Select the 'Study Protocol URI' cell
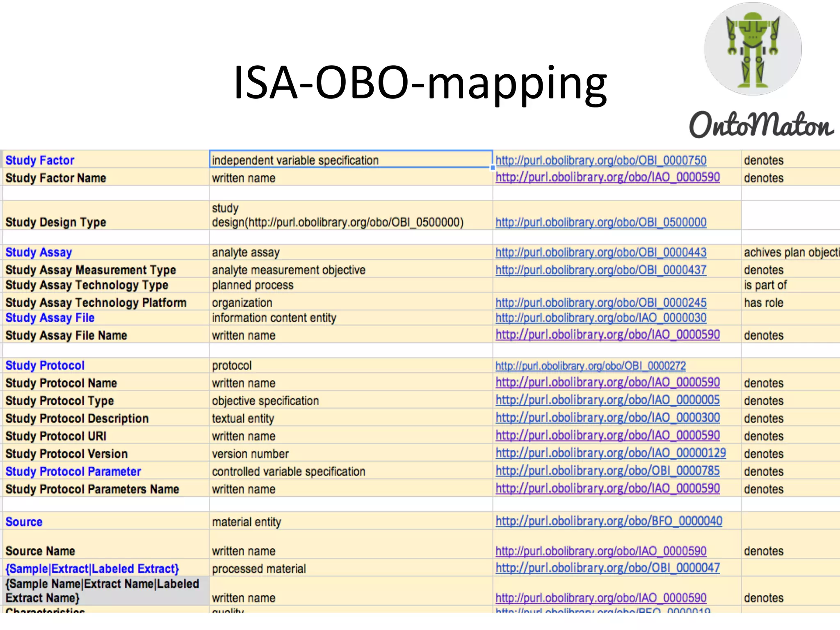 (106, 435)
